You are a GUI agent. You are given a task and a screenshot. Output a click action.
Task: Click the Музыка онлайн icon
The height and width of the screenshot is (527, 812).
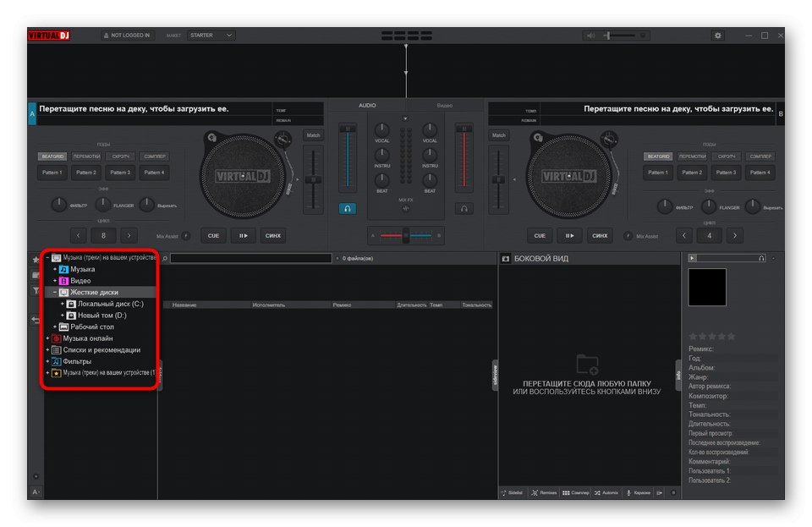pos(57,338)
